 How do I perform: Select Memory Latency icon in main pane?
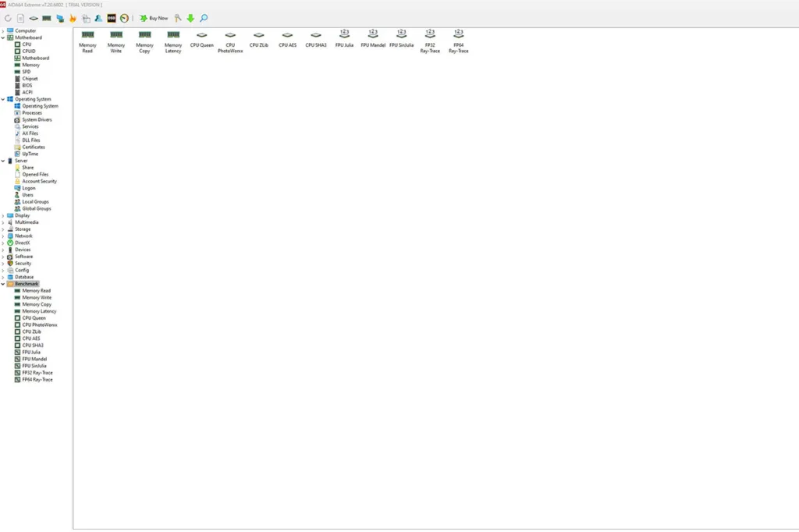pyautogui.click(x=173, y=41)
